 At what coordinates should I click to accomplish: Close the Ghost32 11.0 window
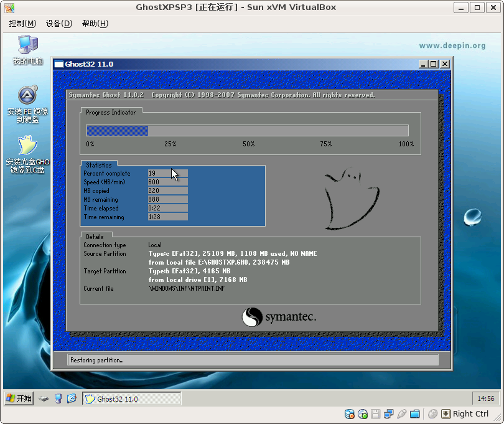point(444,64)
